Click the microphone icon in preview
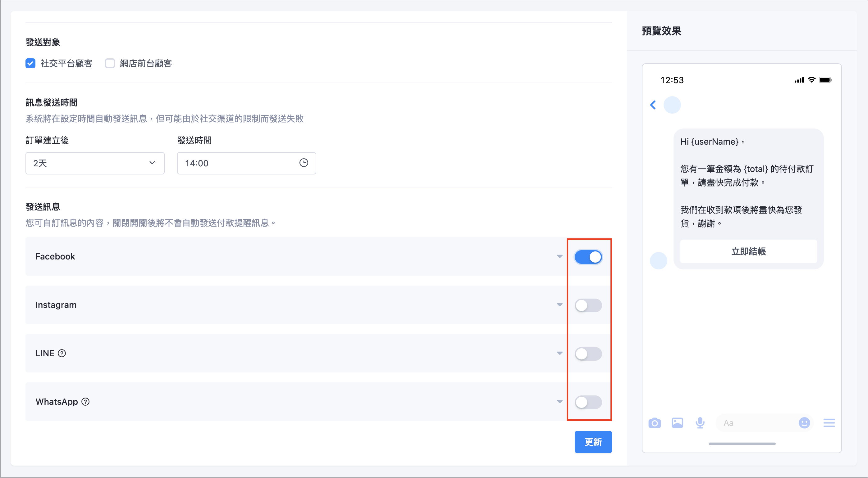868x478 pixels. coord(700,423)
